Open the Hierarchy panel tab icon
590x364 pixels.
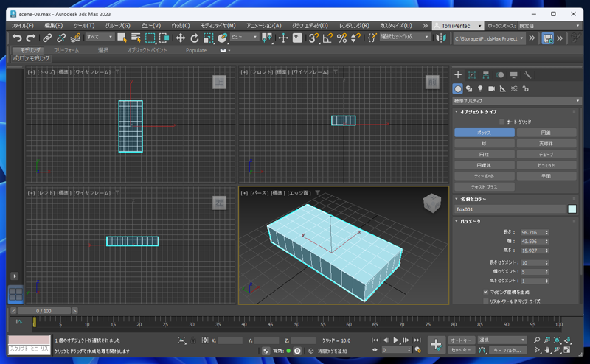[486, 75]
